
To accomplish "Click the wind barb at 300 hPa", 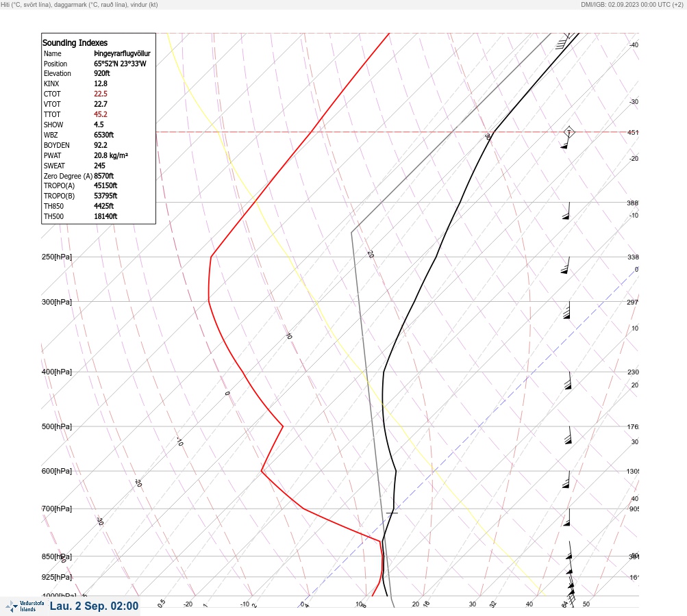I will [567, 310].
